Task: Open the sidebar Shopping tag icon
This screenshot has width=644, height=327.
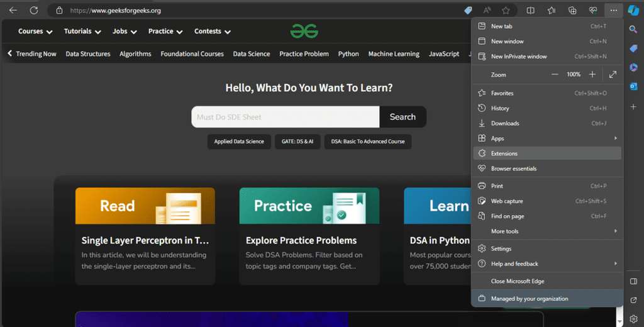Action: 633,48
